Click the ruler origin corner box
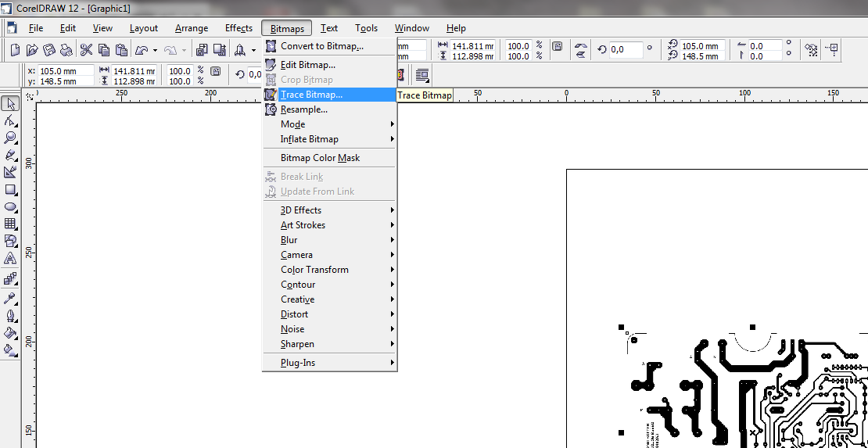 pyautogui.click(x=30, y=96)
